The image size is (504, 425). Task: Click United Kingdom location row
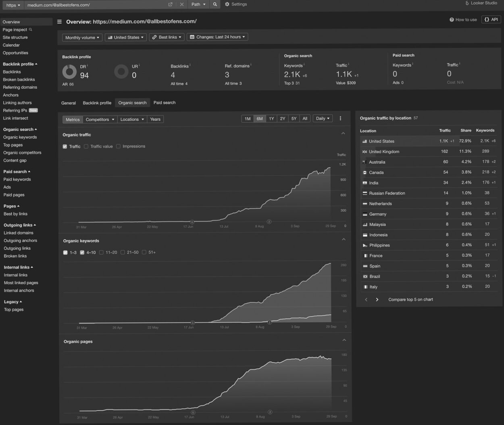[x=429, y=152]
